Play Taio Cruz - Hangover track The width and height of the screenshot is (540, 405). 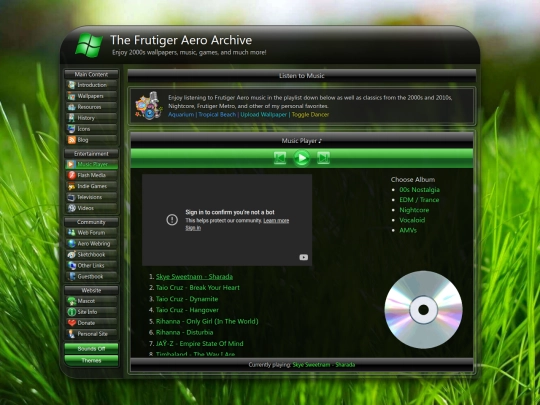click(x=187, y=310)
